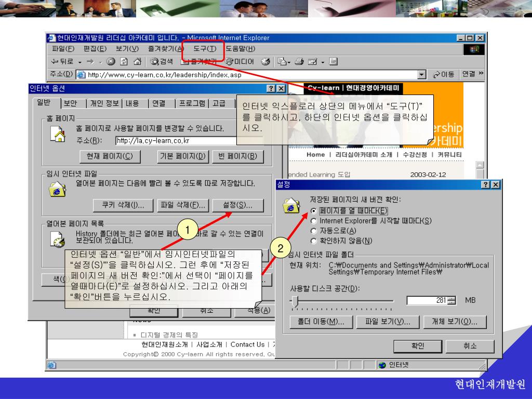Click the Back (뒤로) toolbar button
The width and height of the screenshot is (532, 399).
62,62
